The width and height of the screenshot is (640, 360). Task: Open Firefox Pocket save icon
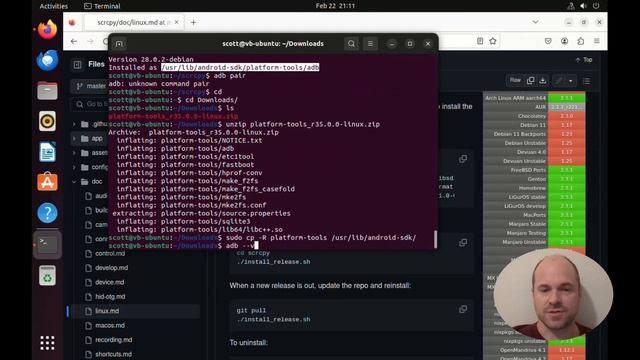[548, 41]
